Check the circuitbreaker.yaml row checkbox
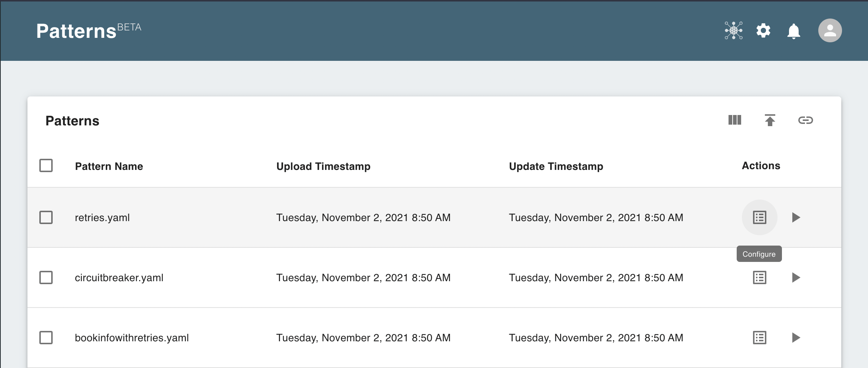Viewport: 868px width, 368px height. point(46,277)
